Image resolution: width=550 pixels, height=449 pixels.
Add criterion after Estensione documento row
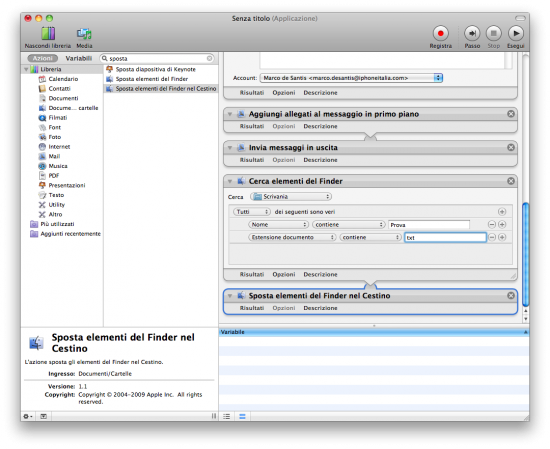(502, 237)
